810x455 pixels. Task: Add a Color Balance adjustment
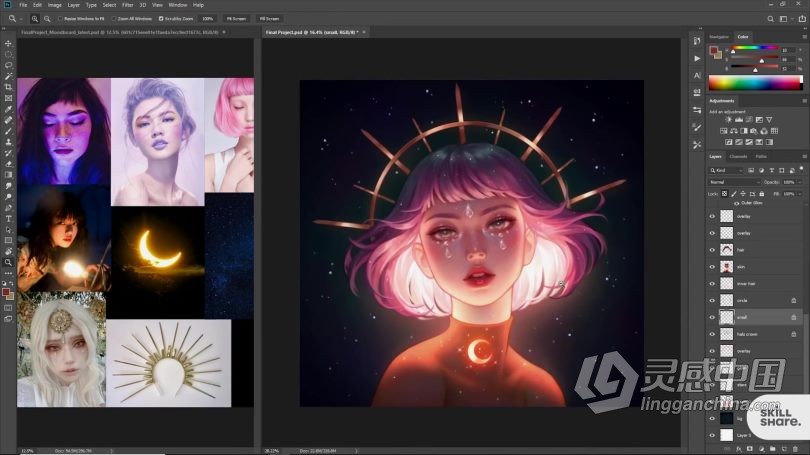(x=734, y=131)
